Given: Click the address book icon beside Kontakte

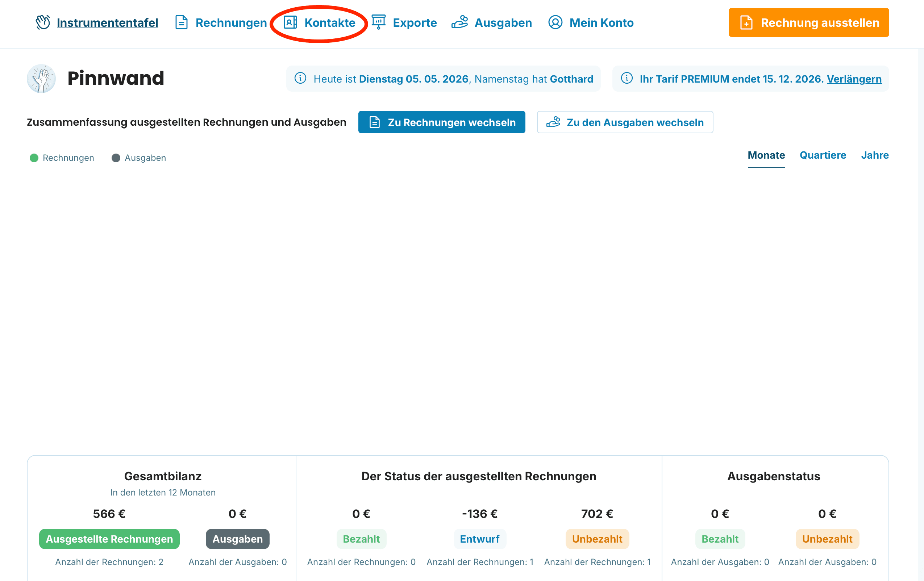Looking at the screenshot, I should (x=290, y=22).
